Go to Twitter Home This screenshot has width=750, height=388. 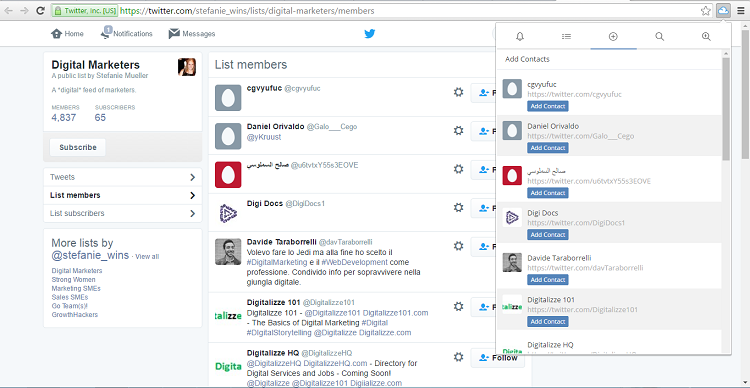point(67,33)
